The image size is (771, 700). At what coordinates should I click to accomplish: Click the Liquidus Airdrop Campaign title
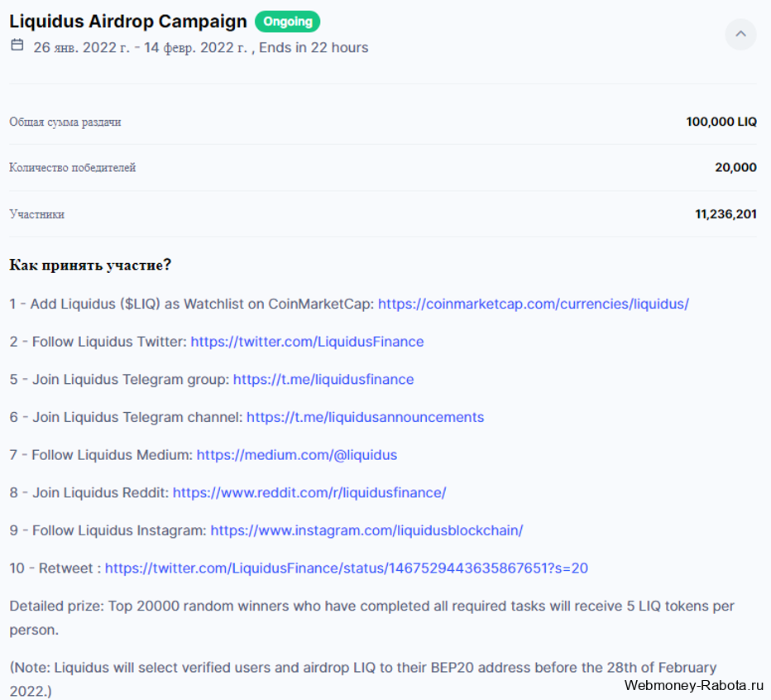[x=128, y=22]
